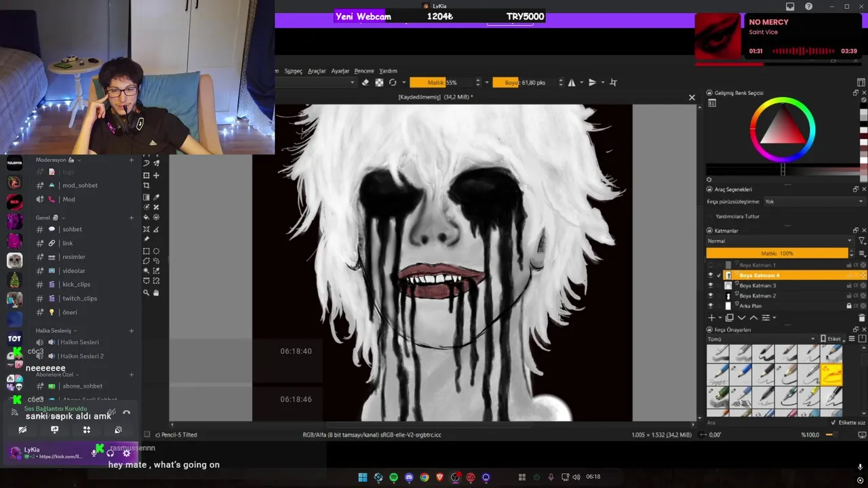
Task: Select the rectangular selection tool
Action: point(146,251)
